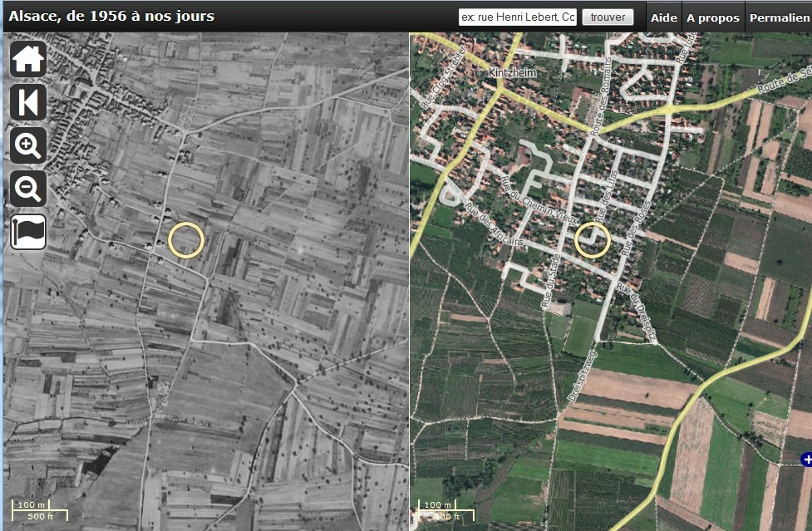Focus the address search field
The height and width of the screenshot is (531, 812).
pyautogui.click(x=517, y=17)
